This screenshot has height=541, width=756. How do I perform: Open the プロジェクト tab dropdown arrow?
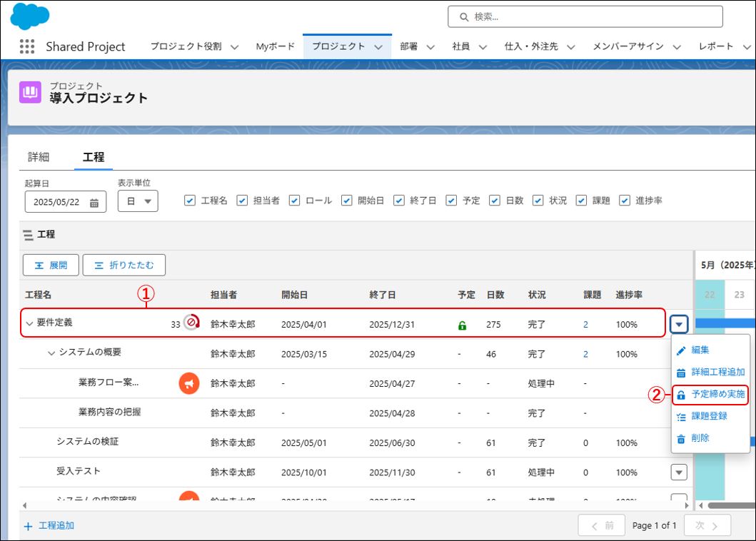378,47
